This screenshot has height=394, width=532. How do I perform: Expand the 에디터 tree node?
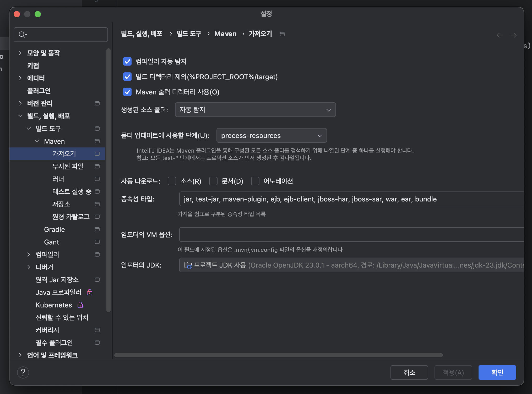[20, 78]
